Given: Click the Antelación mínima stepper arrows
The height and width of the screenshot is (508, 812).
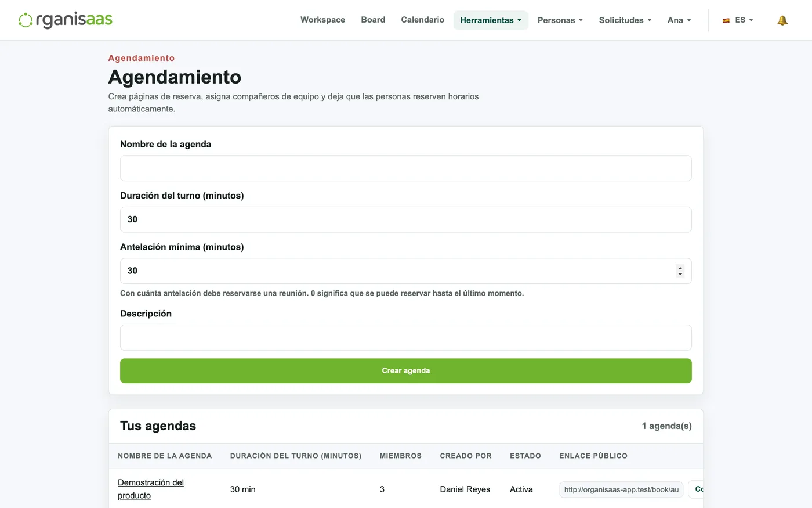Looking at the screenshot, I should 680,271.
